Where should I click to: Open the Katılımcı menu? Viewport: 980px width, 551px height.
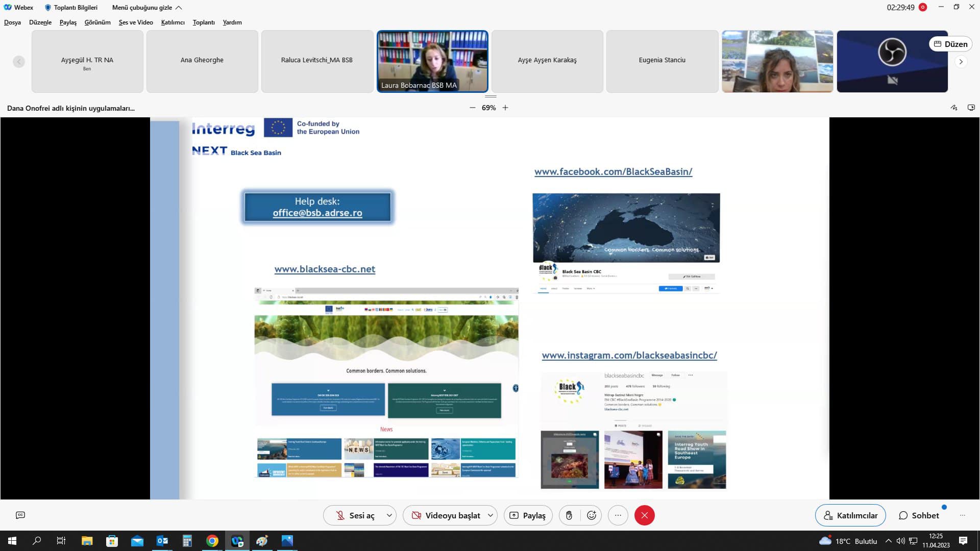173,22
